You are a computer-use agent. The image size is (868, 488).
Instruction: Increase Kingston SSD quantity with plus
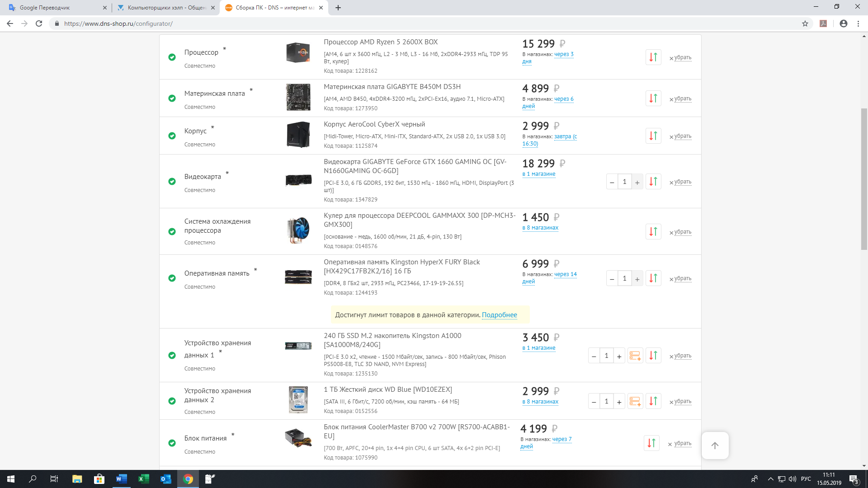pyautogui.click(x=619, y=356)
